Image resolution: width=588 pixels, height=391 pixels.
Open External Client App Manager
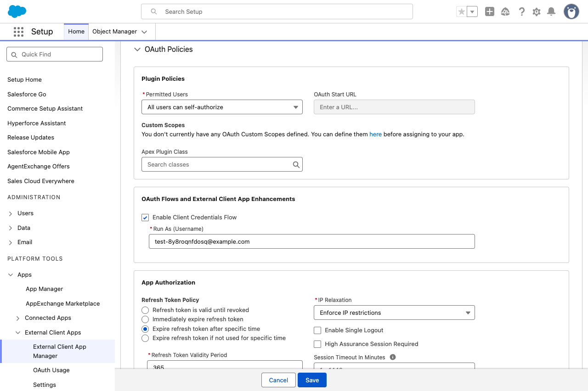[x=60, y=351]
